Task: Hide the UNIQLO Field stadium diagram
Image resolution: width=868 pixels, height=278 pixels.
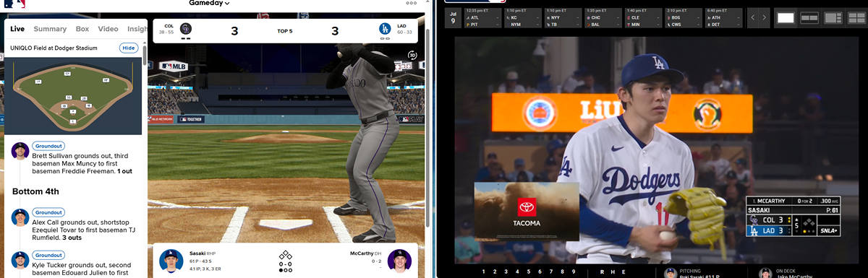Action: [129, 48]
